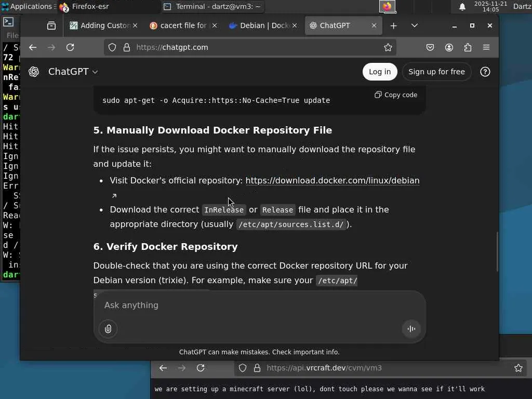This screenshot has height=399, width=532.
Task: Click the ChatGPT logo icon
Action: click(34, 72)
